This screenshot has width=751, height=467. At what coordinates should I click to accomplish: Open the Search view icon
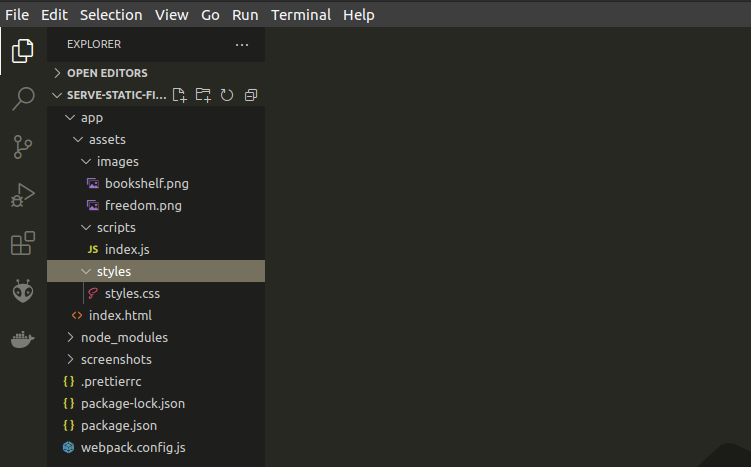tap(23, 99)
